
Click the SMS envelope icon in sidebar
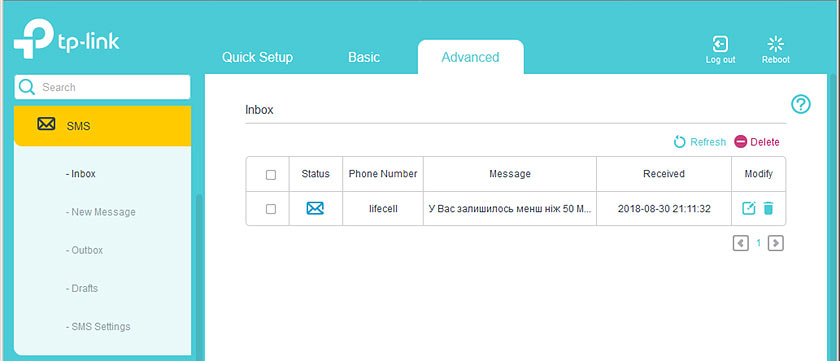click(46, 124)
